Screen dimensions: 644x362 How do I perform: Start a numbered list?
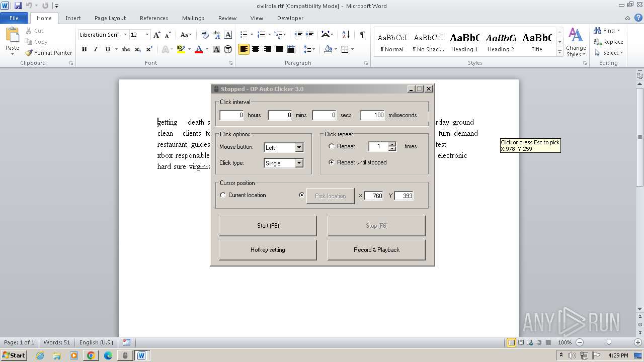tap(261, 35)
